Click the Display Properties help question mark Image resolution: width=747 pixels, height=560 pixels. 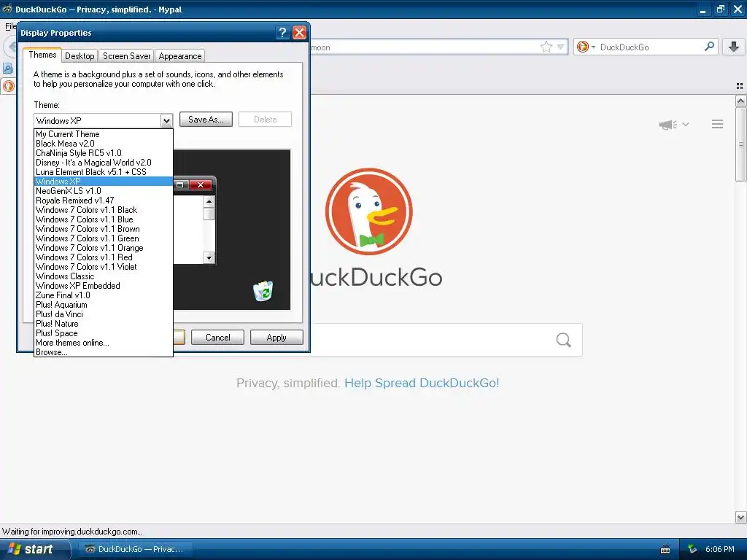click(x=282, y=32)
